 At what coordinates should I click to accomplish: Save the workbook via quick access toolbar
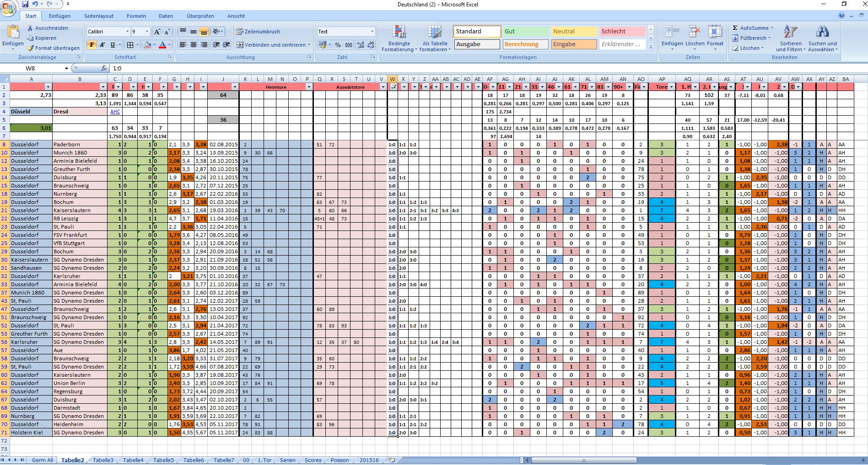(x=25, y=4)
